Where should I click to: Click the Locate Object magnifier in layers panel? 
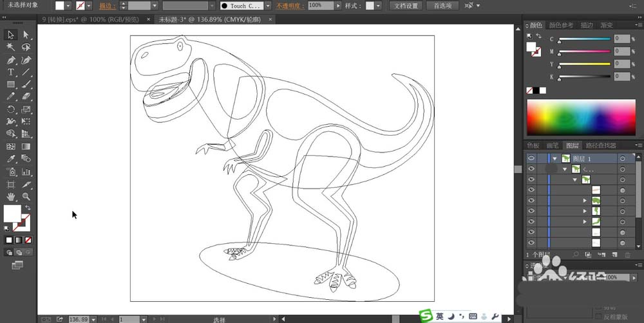point(575,255)
